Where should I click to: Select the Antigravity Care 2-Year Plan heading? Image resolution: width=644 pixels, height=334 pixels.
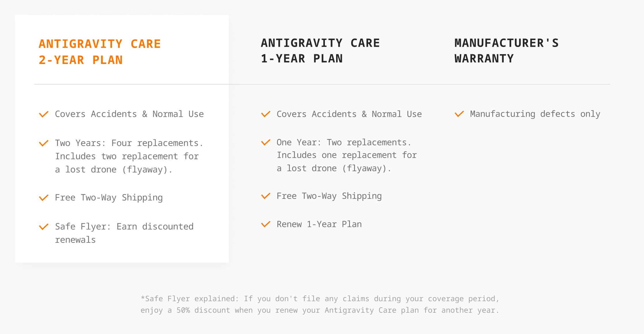pos(100,52)
